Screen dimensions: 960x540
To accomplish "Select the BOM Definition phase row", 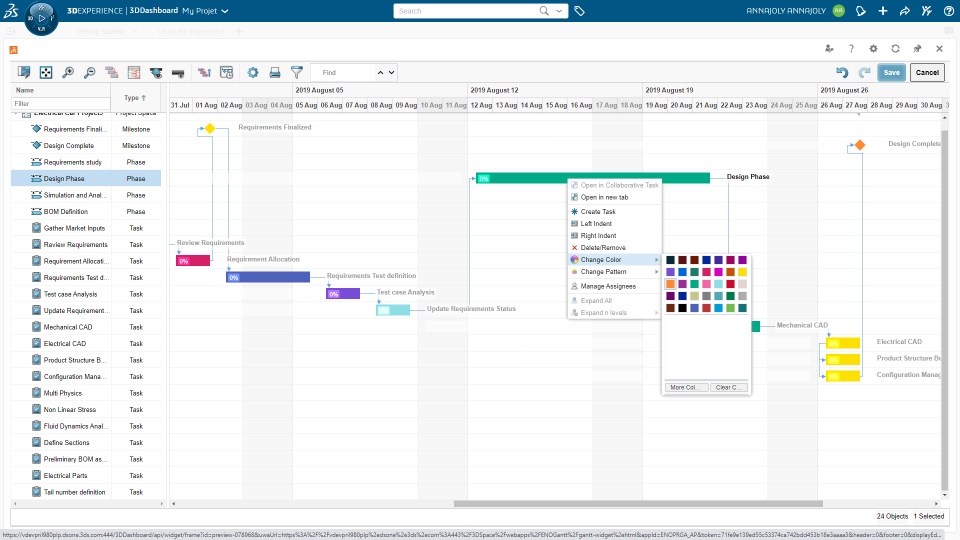I will click(x=86, y=212).
